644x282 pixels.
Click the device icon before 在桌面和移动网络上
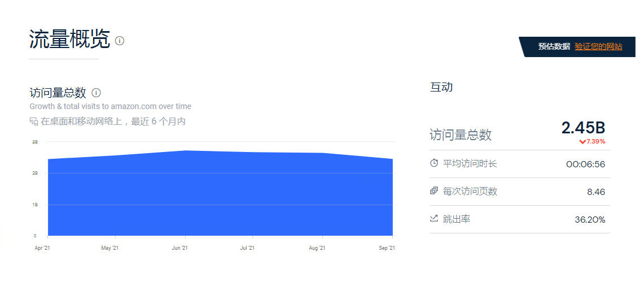pos(34,122)
